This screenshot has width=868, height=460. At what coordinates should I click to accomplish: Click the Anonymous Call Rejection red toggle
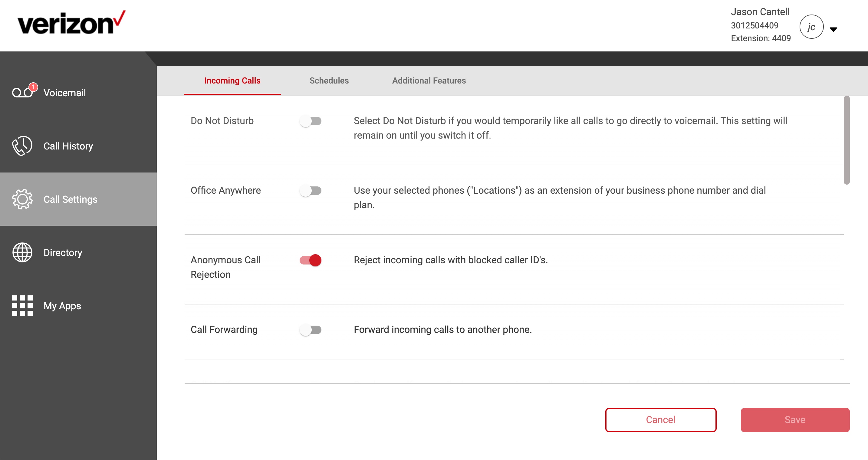pos(310,260)
